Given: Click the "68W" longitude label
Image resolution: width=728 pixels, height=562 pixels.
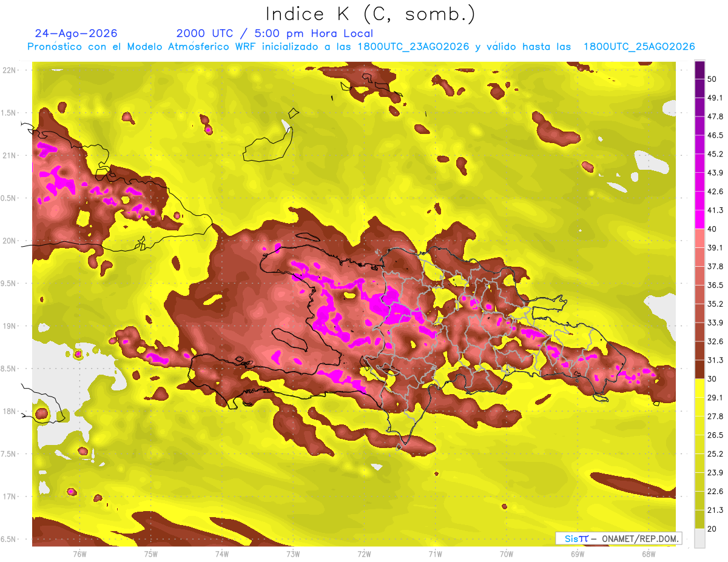Looking at the screenshot, I should tap(648, 554).
